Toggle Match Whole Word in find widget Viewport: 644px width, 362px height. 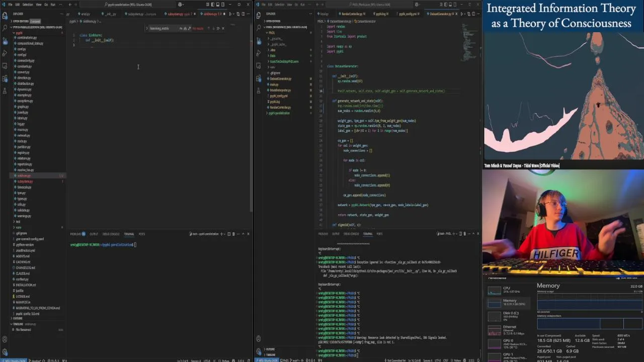185,28
